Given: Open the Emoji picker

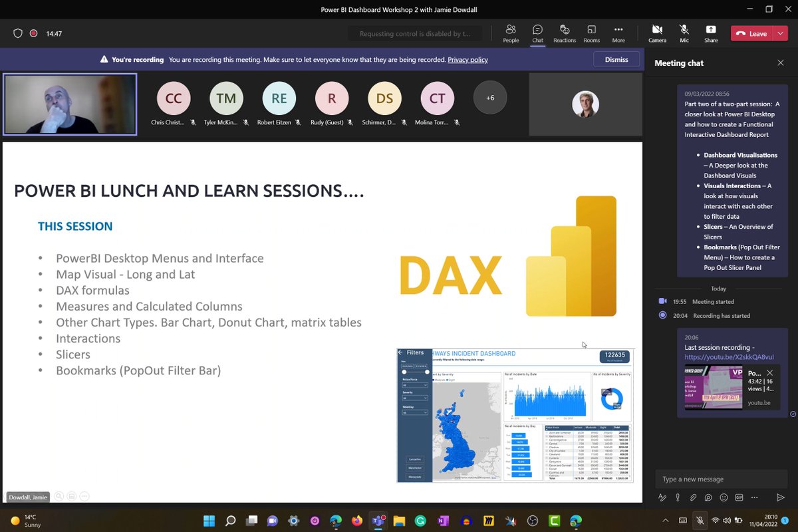Looking at the screenshot, I should click(x=724, y=497).
